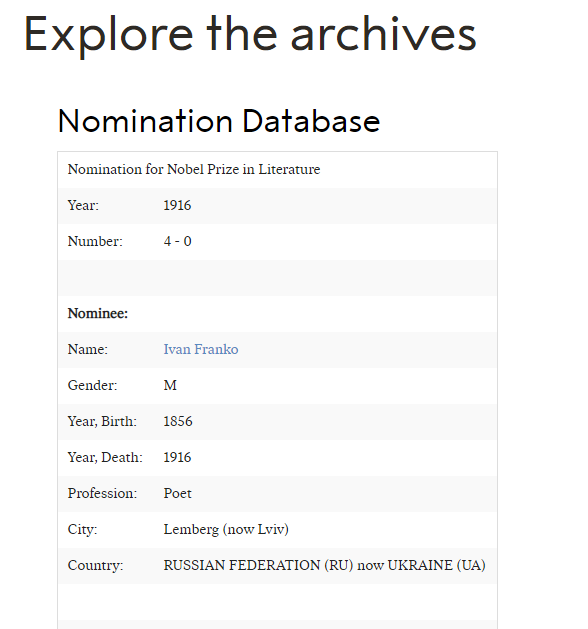
Task: Click the Gender field label
Action: tap(92, 386)
